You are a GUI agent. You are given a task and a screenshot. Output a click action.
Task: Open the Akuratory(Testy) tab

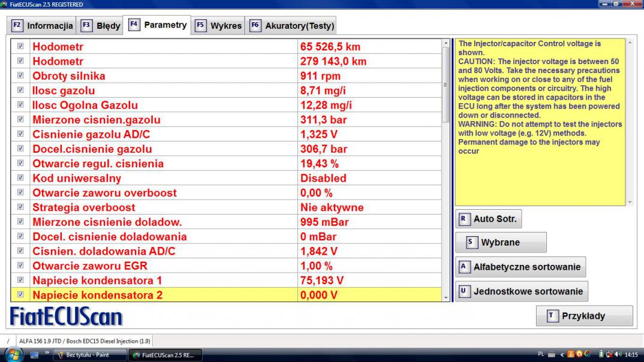point(291,26)
